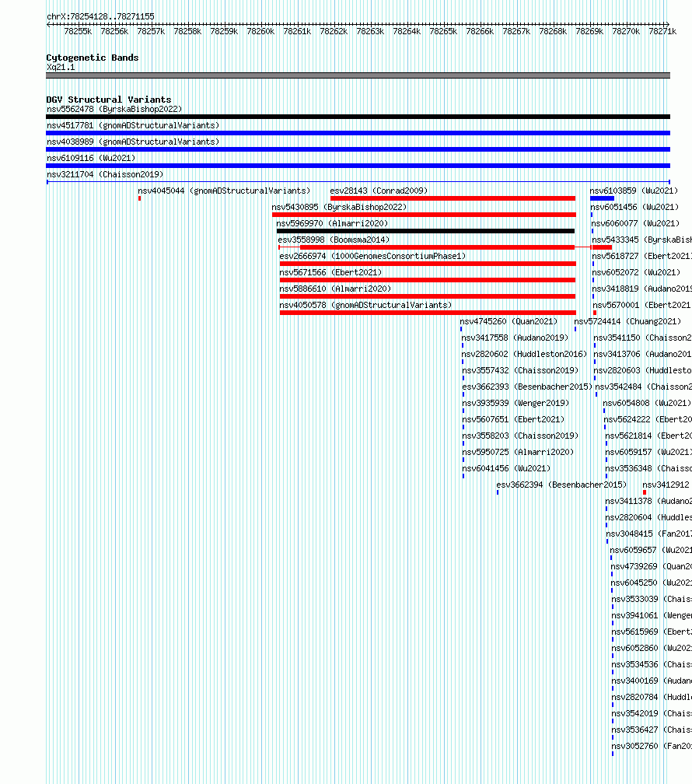Open nsv5886610 (Almarri2020) variant
Image resolution: width=692 pixels, height=784 pixels.
point(335,289)
